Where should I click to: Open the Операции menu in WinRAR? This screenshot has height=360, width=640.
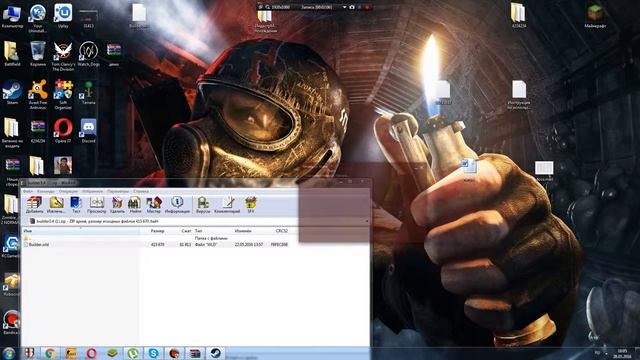point(68,191)
